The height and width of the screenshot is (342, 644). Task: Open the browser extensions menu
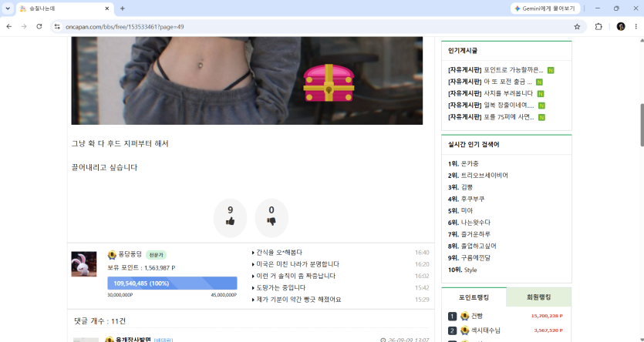point(598,27)
